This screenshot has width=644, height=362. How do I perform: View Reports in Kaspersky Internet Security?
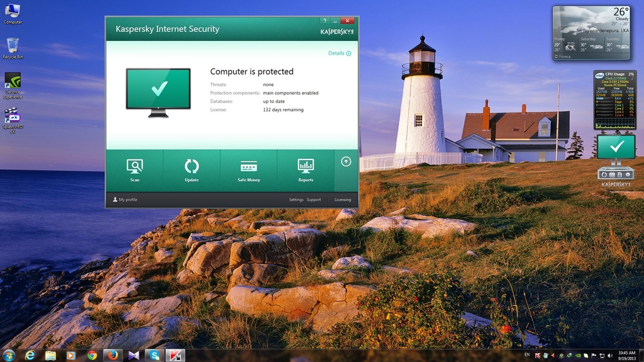click(x=306, y=170)
